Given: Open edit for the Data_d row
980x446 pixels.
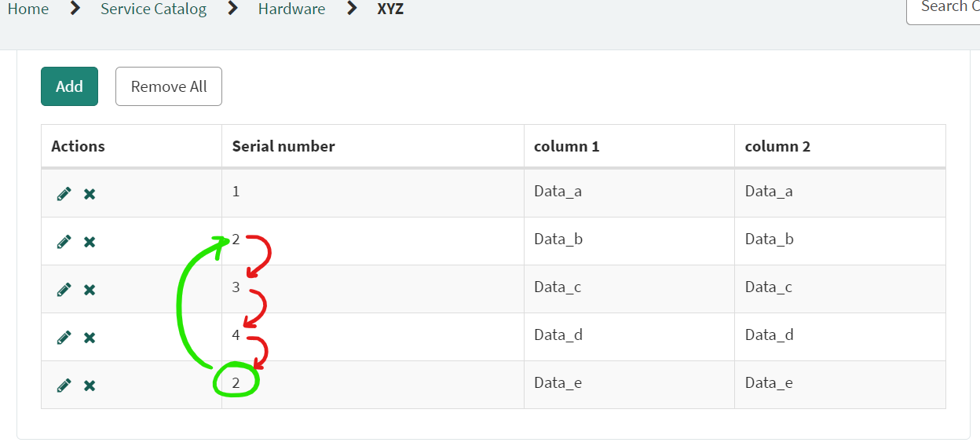Looking at the screenshot, I should click(x=64, y=338).
